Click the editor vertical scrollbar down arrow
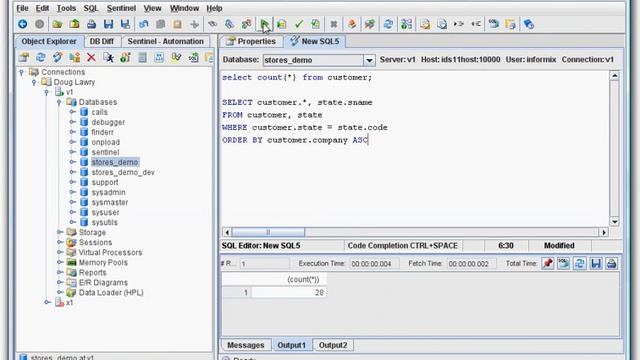The height and width of the screenshot is (360, 640). click(x=614, y=222)
